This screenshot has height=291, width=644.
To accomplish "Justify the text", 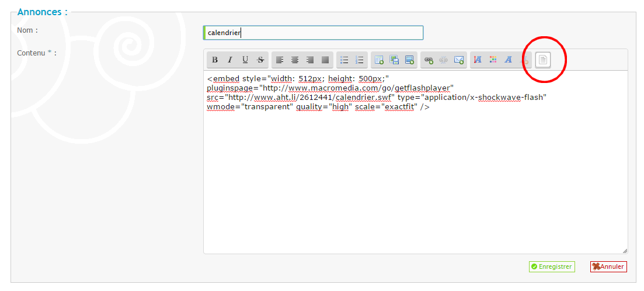I will [x=325, y=60].
